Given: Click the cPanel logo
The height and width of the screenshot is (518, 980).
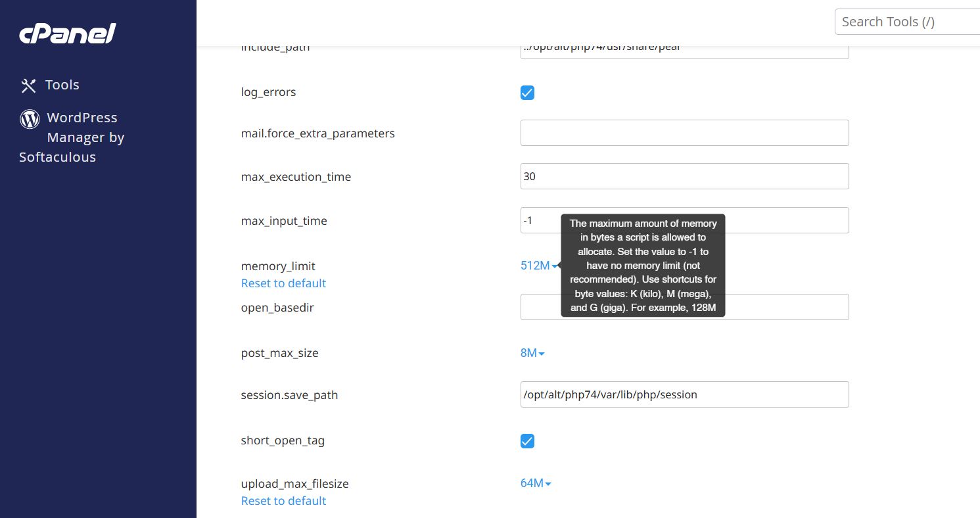Looking at the screenshot, I should coord(68,33).
